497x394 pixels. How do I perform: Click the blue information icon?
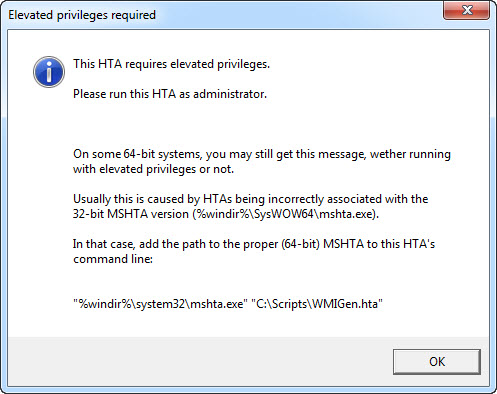(49, 72)
